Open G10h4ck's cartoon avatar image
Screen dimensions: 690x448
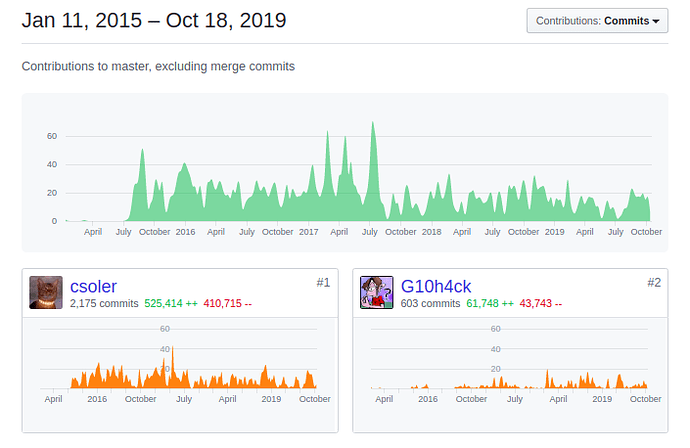tap(377, 293)
